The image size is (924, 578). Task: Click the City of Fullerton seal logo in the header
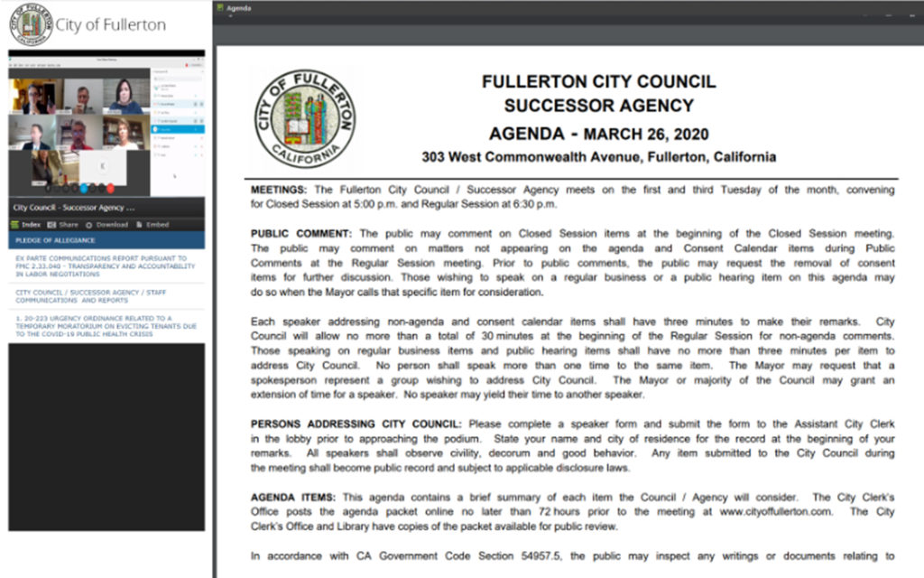[x=31, y=24]
